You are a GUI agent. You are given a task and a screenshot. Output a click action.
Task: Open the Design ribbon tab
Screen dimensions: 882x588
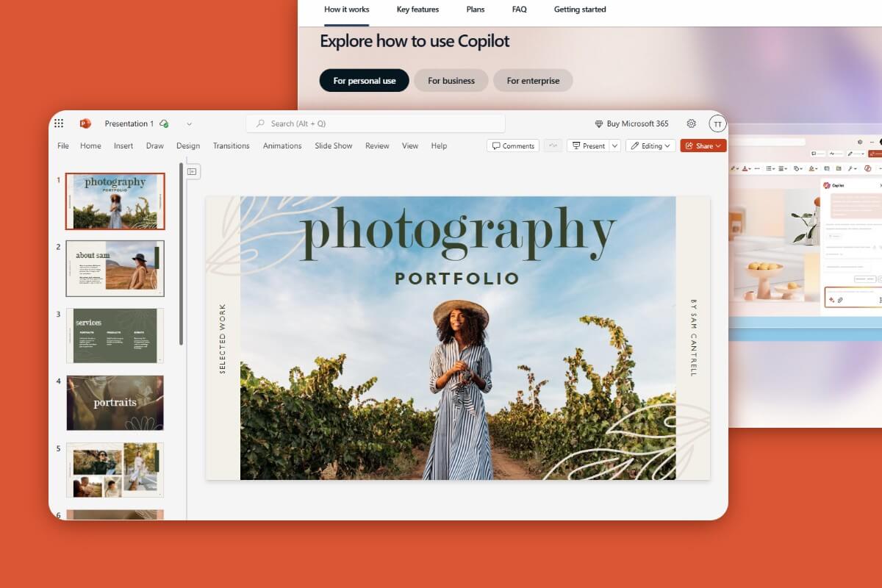click(188, 146)
